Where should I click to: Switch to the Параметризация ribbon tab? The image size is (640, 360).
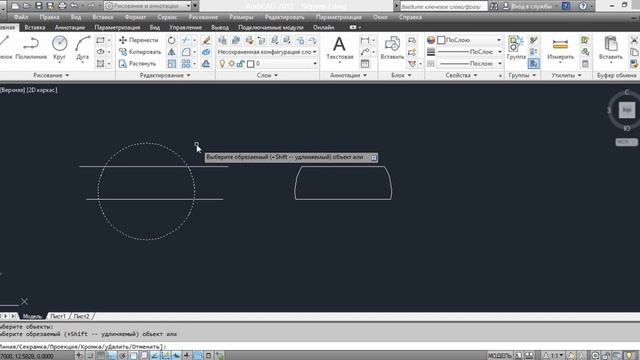117,27
